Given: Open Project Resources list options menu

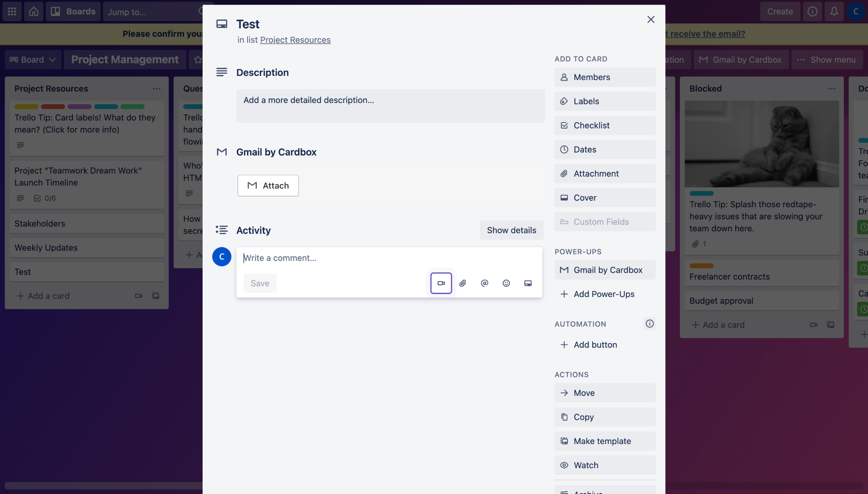Looking at the screenshot, I should 156,89.
